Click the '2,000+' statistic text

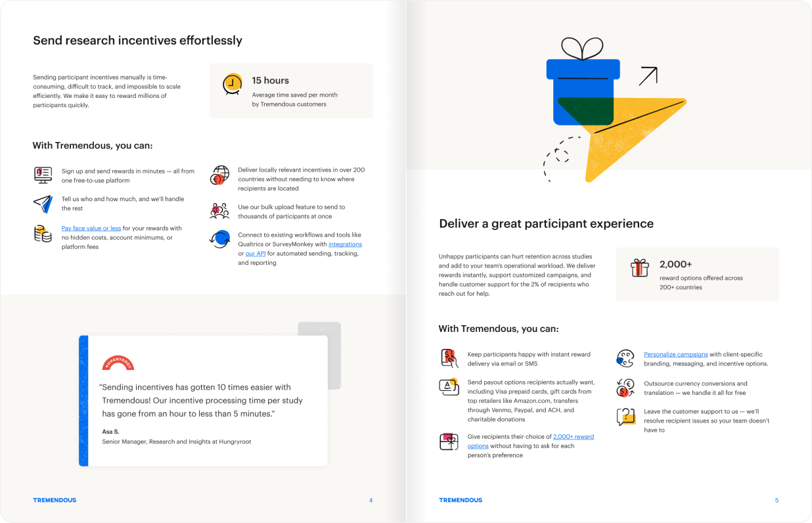click(x=676, y=264)
